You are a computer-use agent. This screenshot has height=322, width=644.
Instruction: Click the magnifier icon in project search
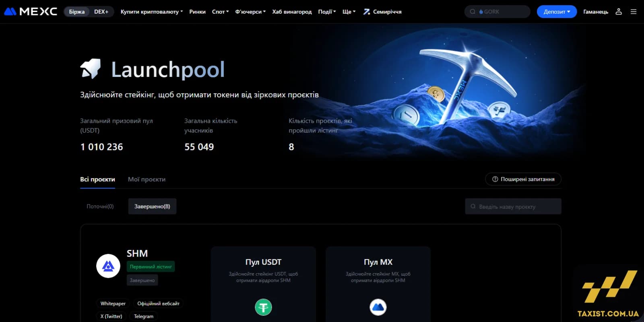click(x=473, y=206)
